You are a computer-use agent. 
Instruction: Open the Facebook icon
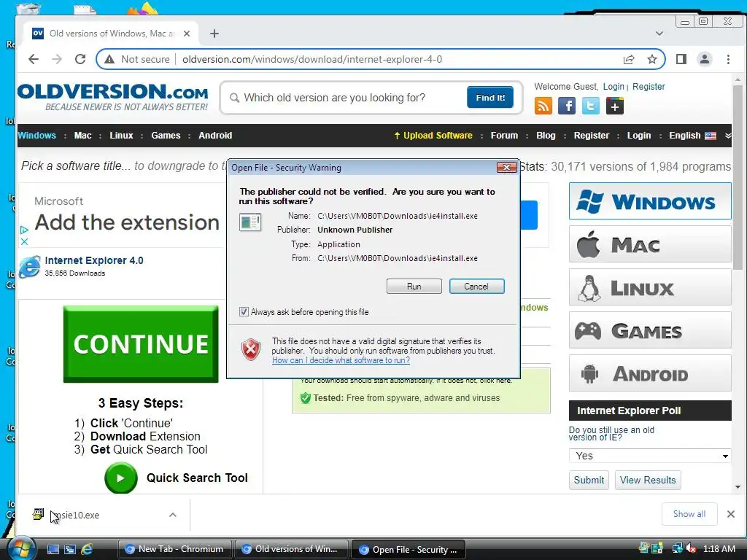(x=567, y=106)
